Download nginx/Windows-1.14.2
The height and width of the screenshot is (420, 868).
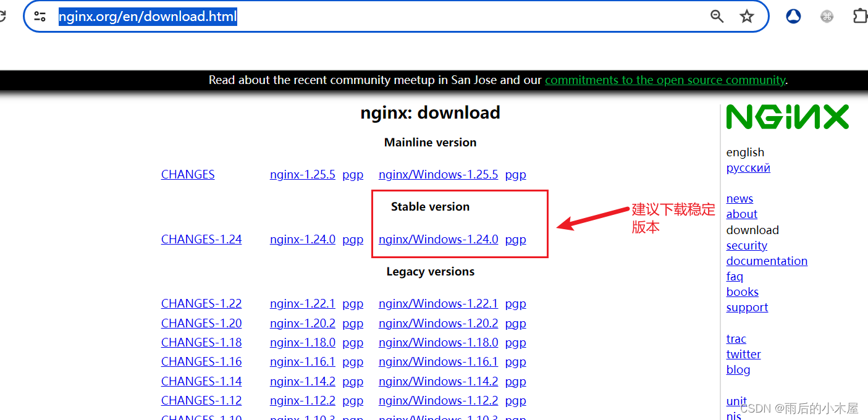438,382
